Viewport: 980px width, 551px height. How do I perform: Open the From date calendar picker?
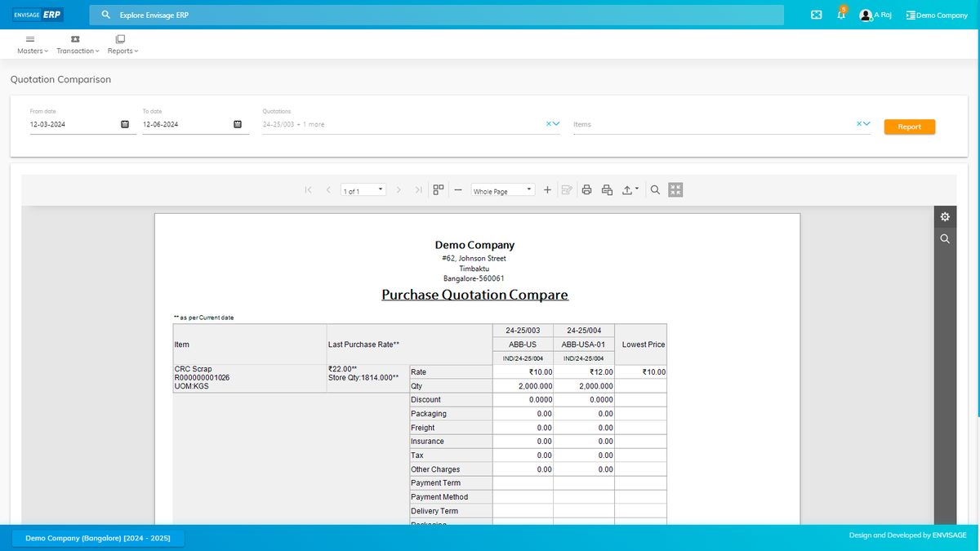tap(125, 124)
